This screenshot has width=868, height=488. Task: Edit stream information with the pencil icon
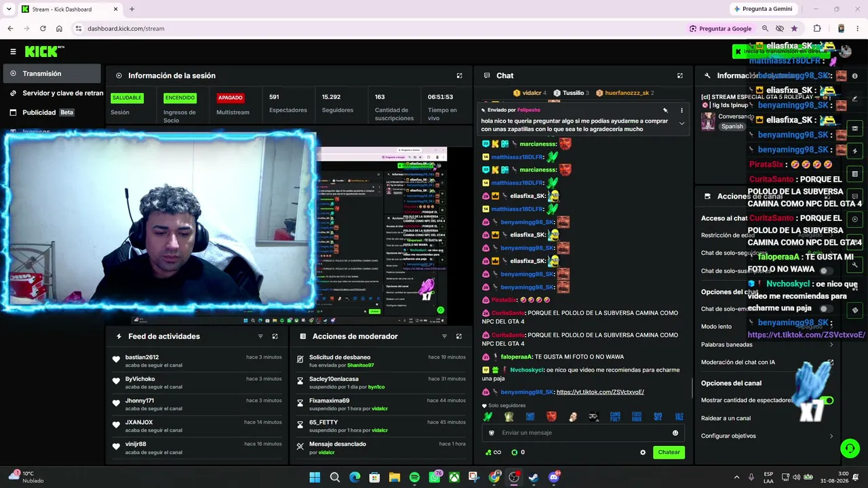854,99
